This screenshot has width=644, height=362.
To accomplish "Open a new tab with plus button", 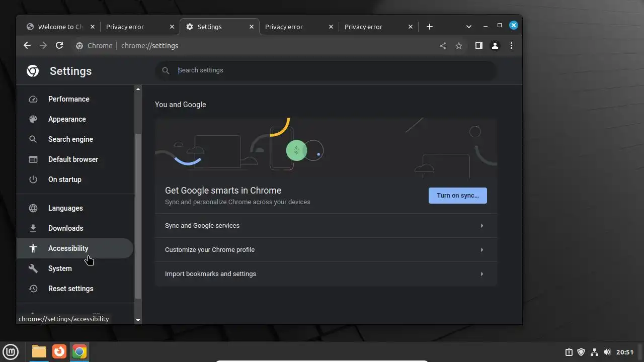I will (429, 27).
